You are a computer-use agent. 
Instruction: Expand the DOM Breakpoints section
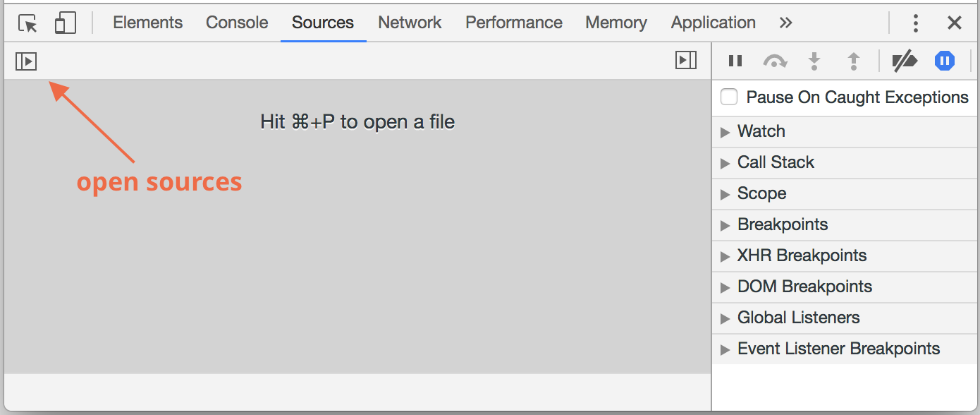click(x=845, y=287)
